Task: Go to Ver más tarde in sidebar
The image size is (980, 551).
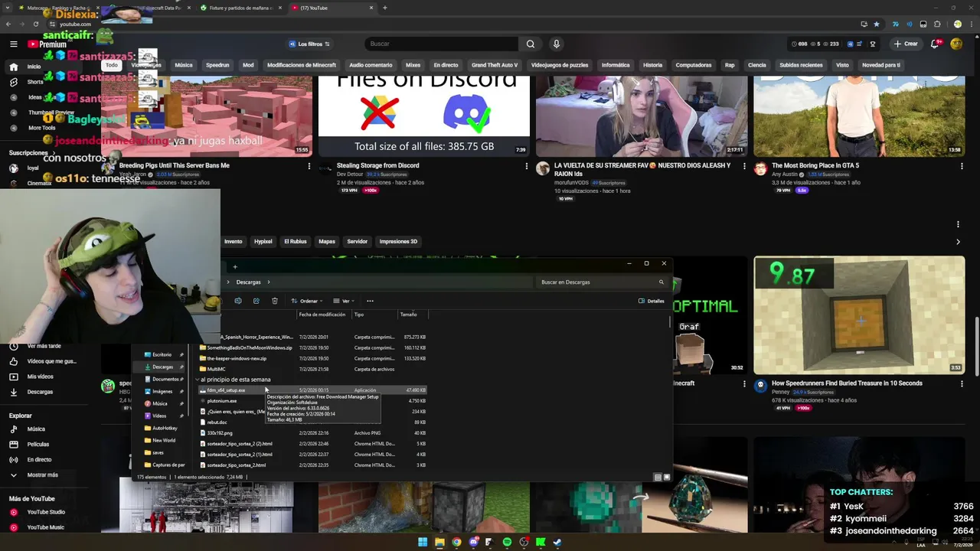Action: pyautogui.click(x=44, y=346)
